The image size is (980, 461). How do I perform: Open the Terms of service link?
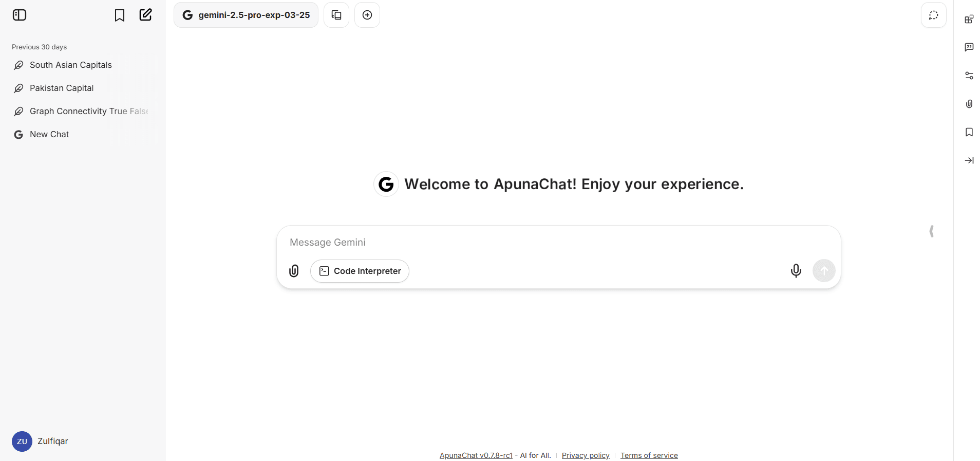[649, 455]
